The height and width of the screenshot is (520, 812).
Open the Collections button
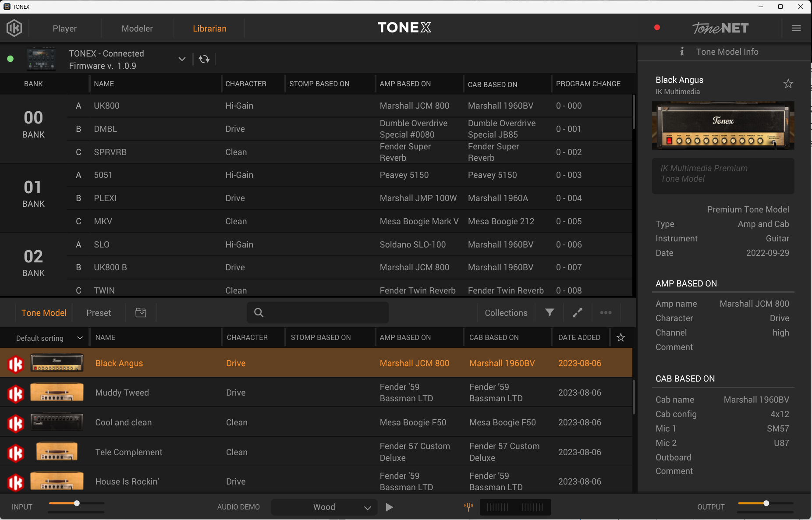coord(506,313)
